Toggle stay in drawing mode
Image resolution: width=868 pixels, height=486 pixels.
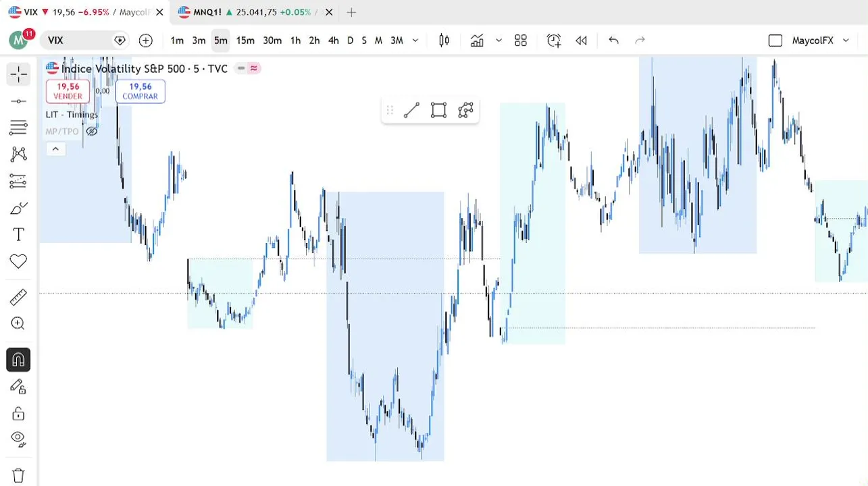[x=18, y=387]
